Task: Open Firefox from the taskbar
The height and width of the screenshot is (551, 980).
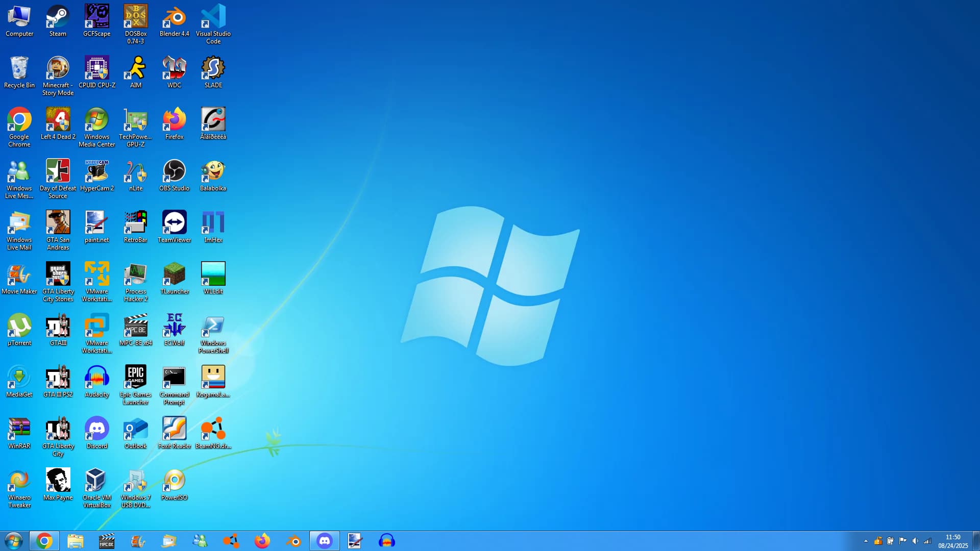Action: click(262, 541)
